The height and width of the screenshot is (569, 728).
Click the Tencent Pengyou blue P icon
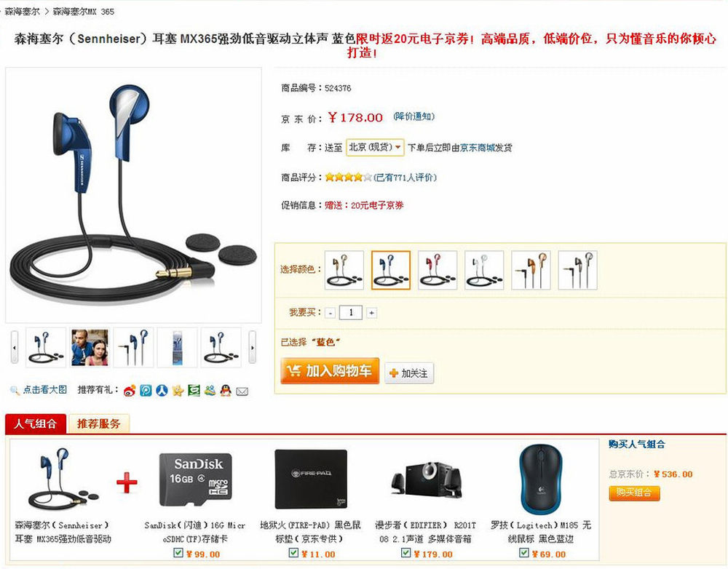click(x=146, y=391)
